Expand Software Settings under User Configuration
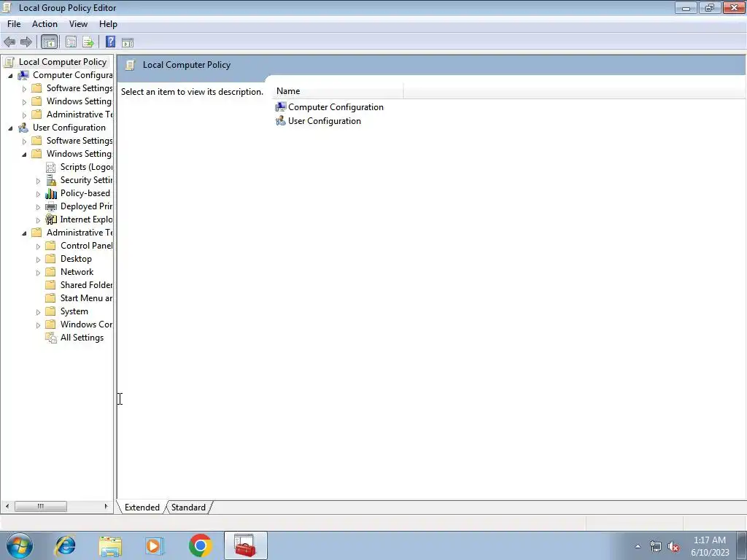747x560 pixels. point(24,141)
